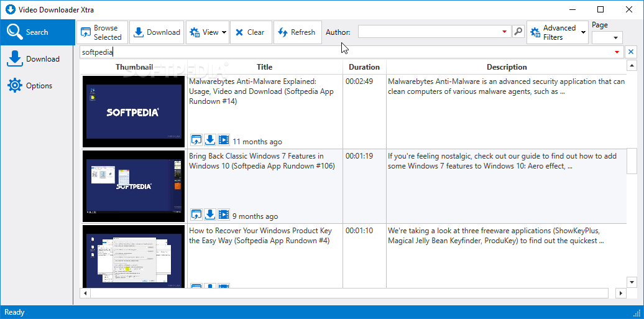Open the Options sidebar tab

pos(37,86)
